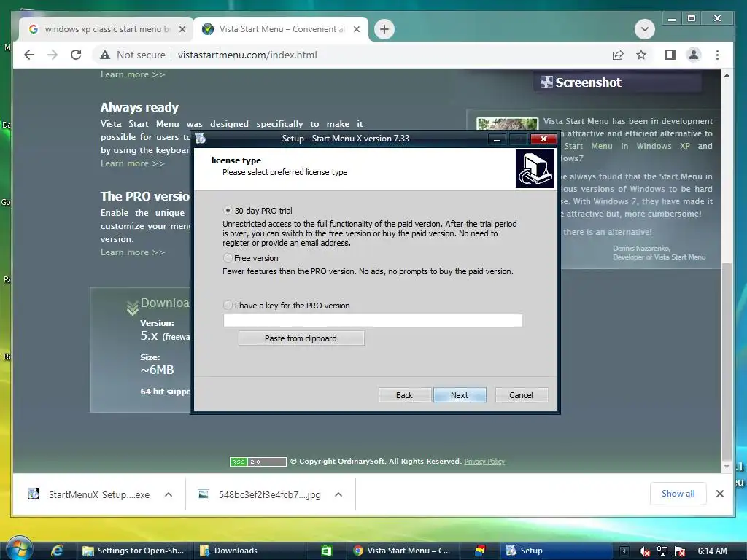Click Next in the setup wizard

(460, 394)
